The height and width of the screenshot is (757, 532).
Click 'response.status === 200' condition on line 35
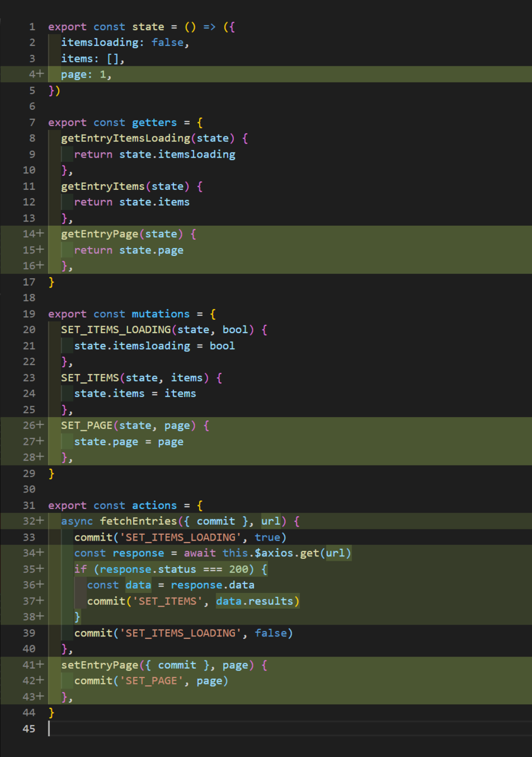177,570
